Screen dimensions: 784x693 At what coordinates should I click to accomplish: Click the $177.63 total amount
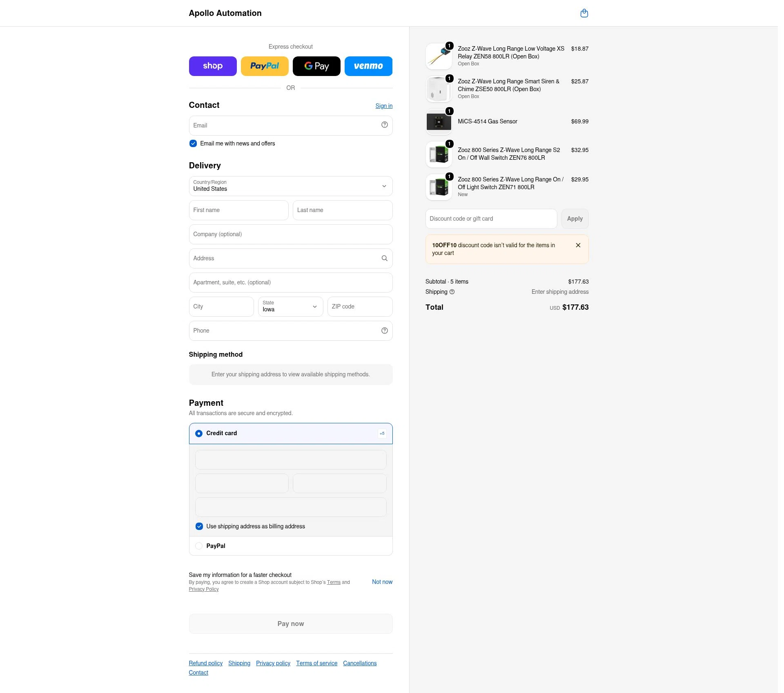click(x=575, y=307)
